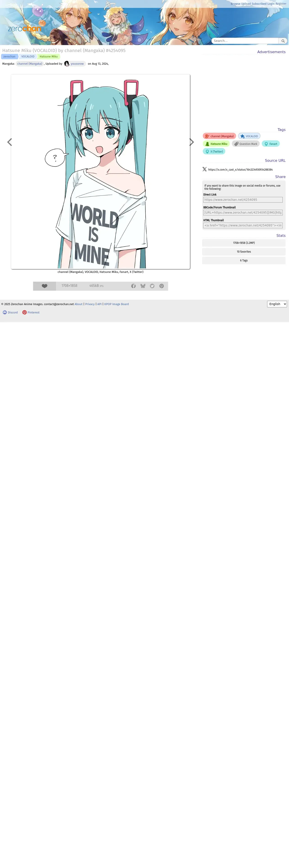Share image on Pinterest icon

tap(161, 286)
